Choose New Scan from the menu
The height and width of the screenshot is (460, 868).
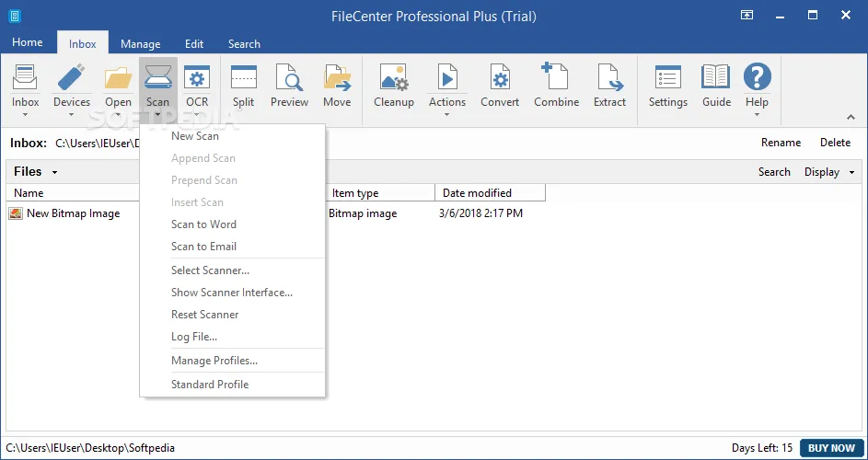[195, 136]
